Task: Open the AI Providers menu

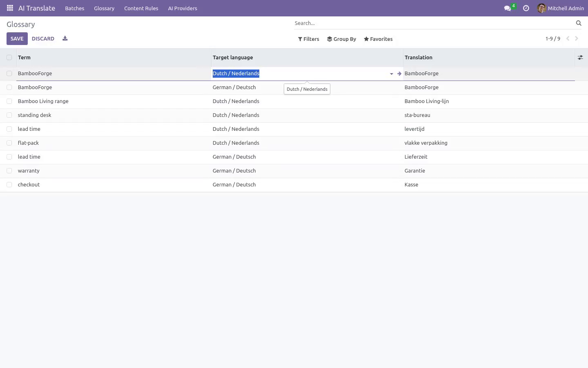Action: 183,8
